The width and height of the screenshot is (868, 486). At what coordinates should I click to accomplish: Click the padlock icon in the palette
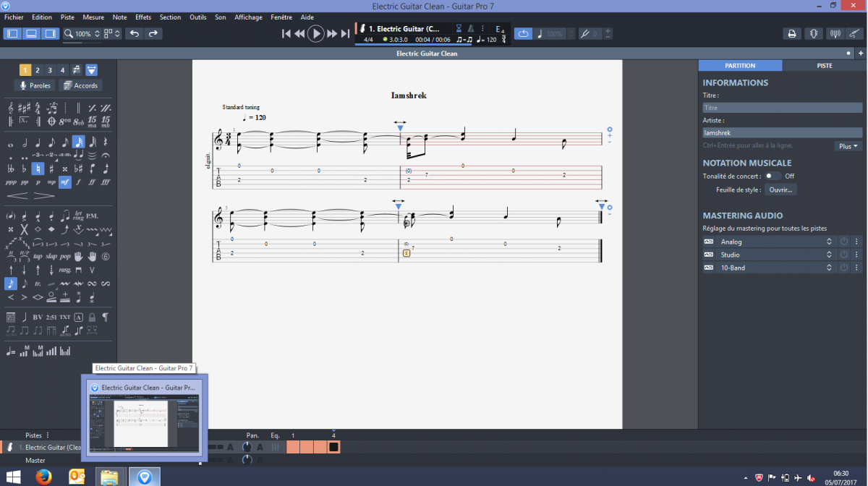(93, 317)
